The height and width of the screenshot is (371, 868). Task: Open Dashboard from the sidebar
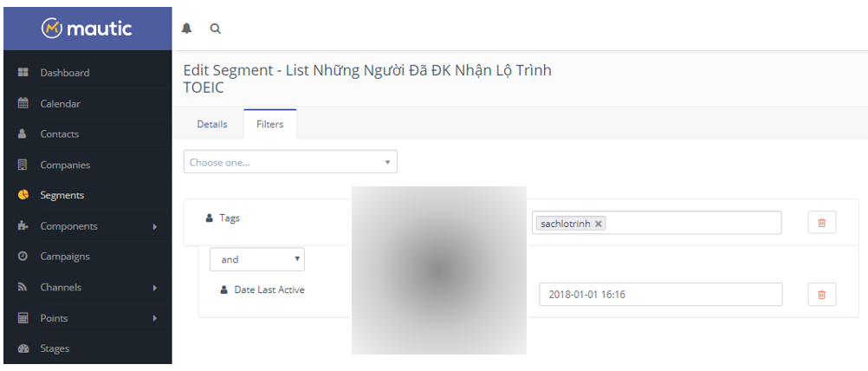coord(64,73)
